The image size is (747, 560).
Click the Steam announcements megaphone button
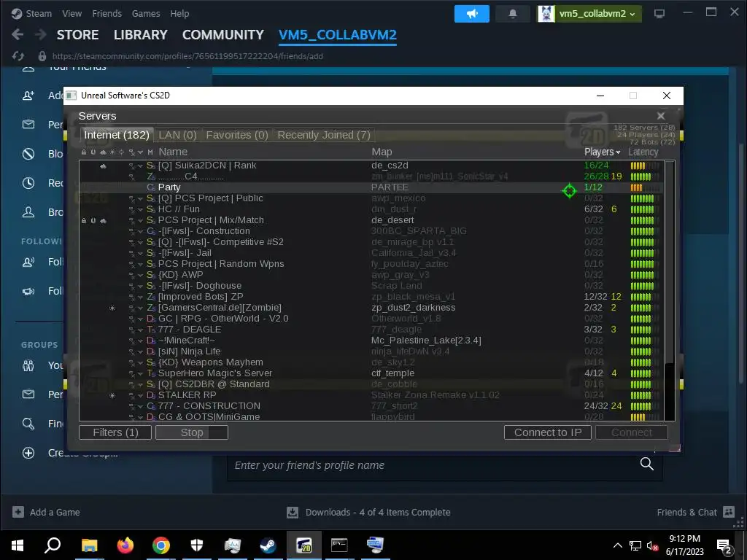tap(472, 14)
